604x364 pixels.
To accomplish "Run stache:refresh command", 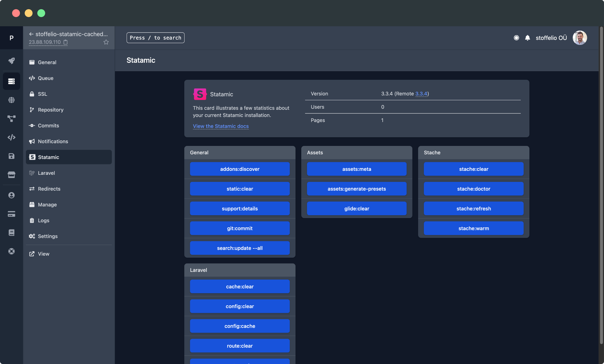I will click(473, 209).
